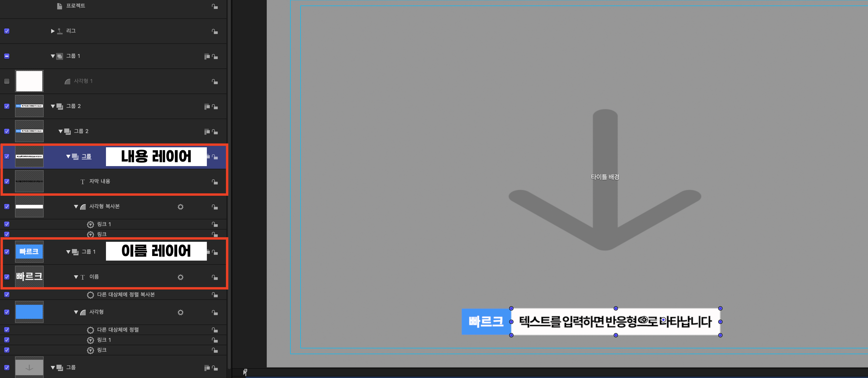Click gear icon on 이름 text layer
Screen dimensions: 868x378
point(181,277)
